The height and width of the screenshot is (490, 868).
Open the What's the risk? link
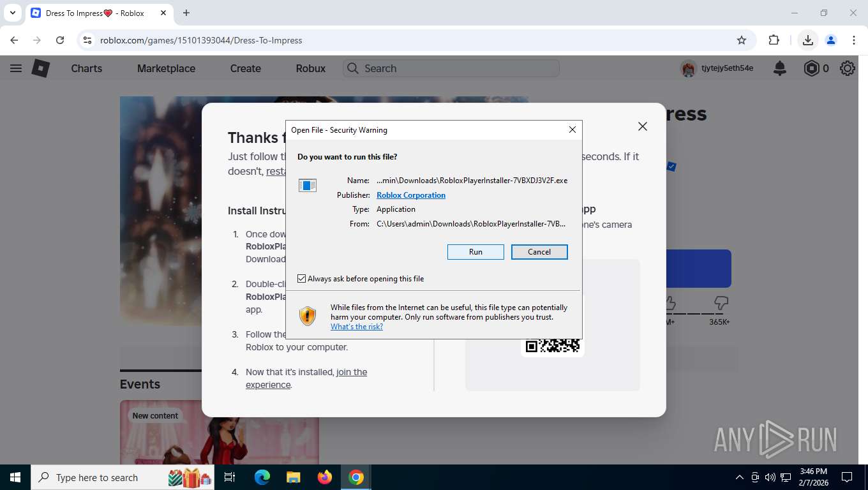click(357, 327)
